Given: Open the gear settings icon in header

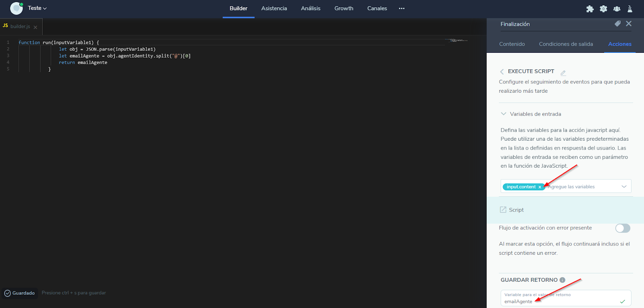Looking at the screenshot, I should [x=603, y=9].
